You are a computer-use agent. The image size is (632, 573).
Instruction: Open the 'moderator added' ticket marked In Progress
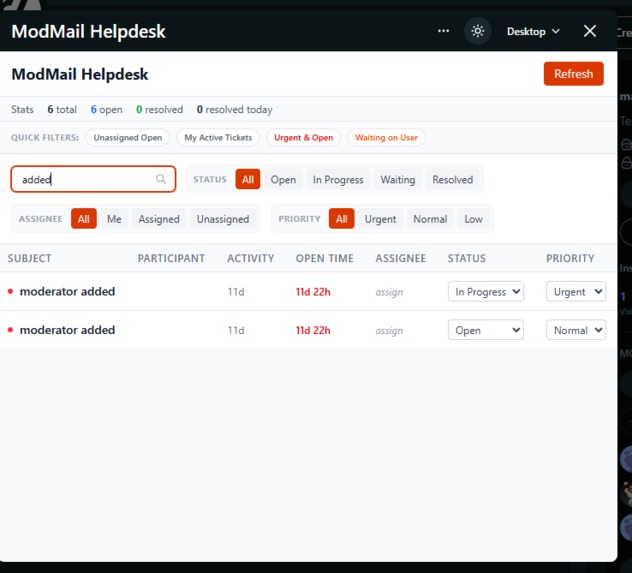click(67, 291)
